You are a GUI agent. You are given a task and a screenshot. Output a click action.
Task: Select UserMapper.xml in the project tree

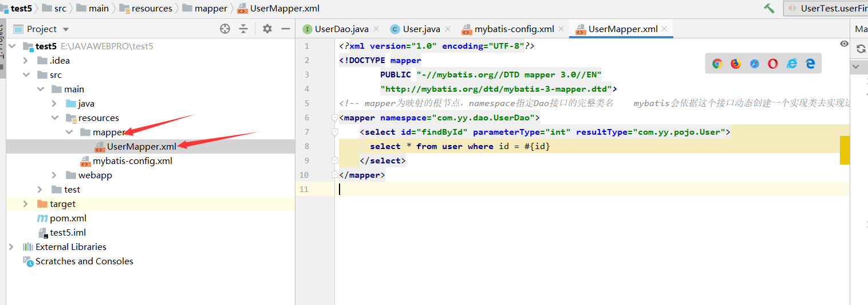141,147
